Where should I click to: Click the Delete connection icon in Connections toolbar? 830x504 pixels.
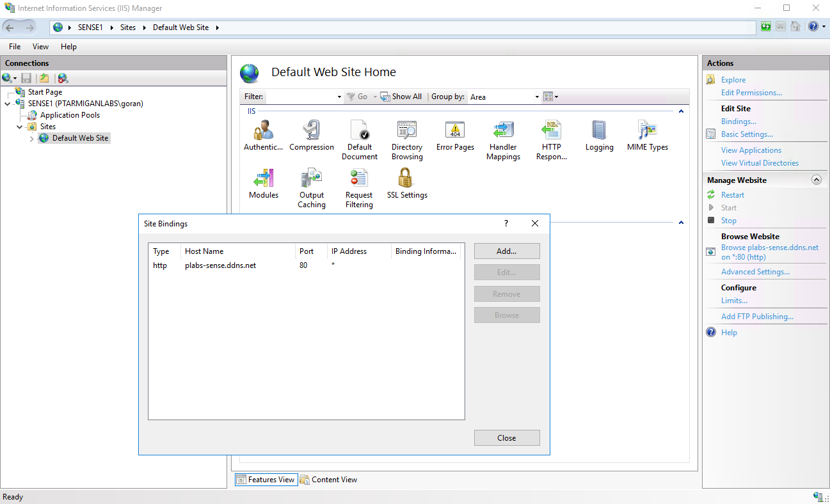[62, 78]
